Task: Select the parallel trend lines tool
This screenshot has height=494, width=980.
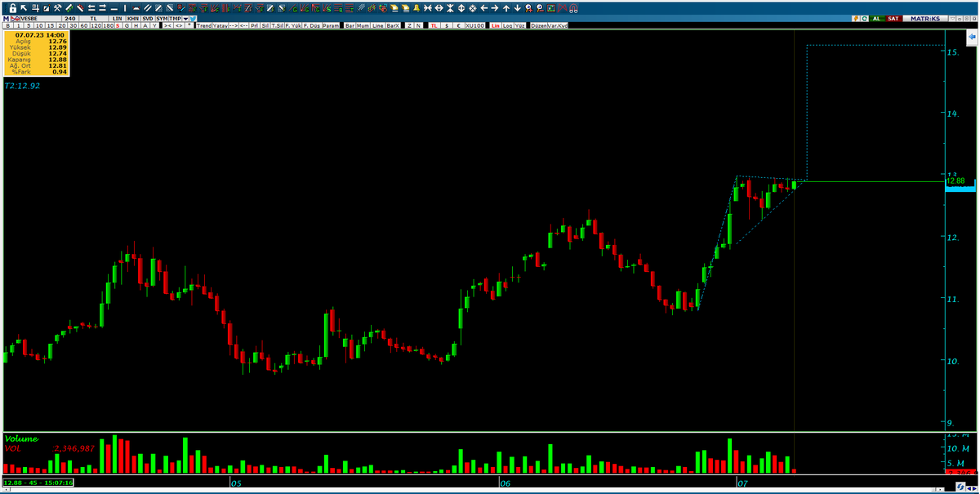Action: [148, 8]
